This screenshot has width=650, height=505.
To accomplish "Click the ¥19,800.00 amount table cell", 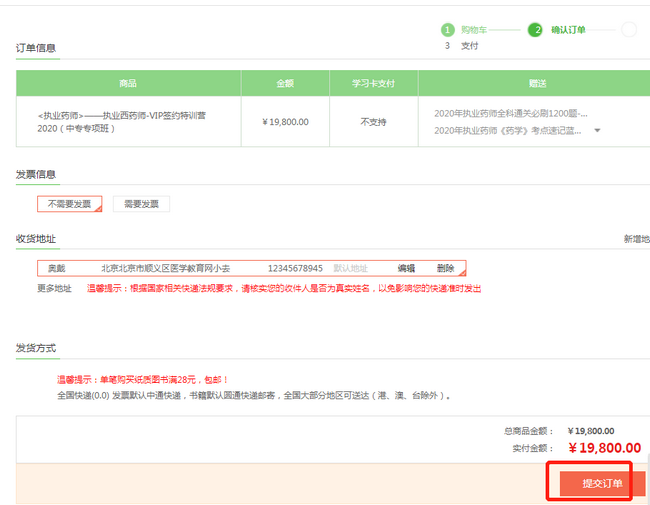I will (x=285, y=122).
